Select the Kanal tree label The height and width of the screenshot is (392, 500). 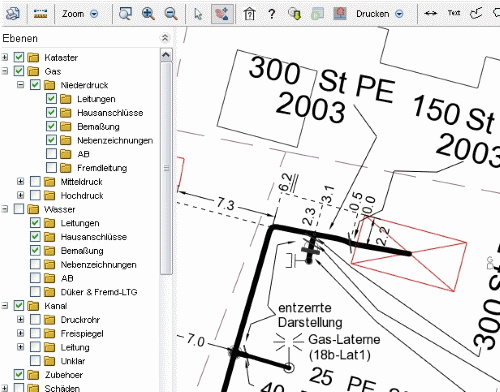56,306
